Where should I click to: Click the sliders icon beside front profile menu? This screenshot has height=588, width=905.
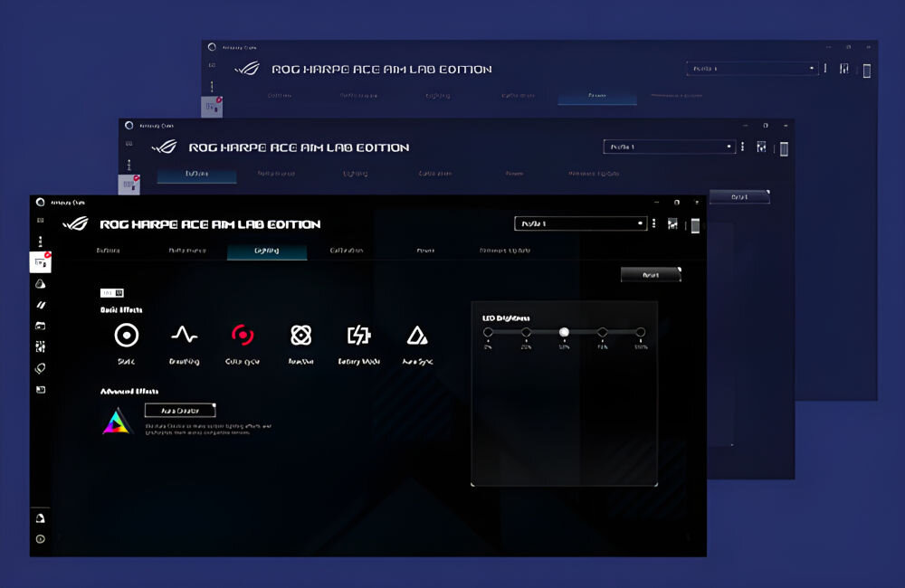(x=672, y=223)
